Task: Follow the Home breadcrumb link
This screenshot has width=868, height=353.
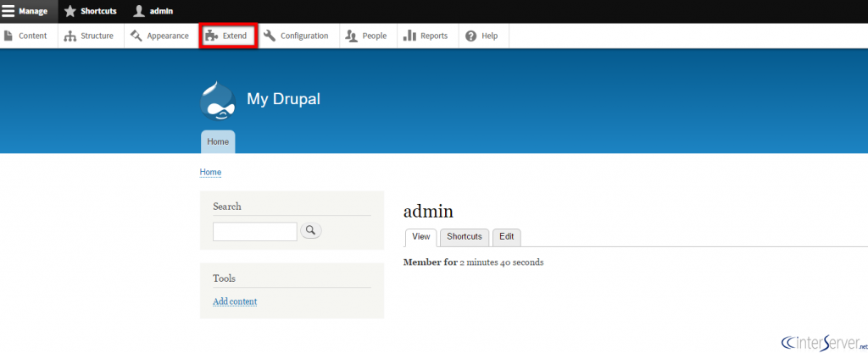Action: click(210, 173)
